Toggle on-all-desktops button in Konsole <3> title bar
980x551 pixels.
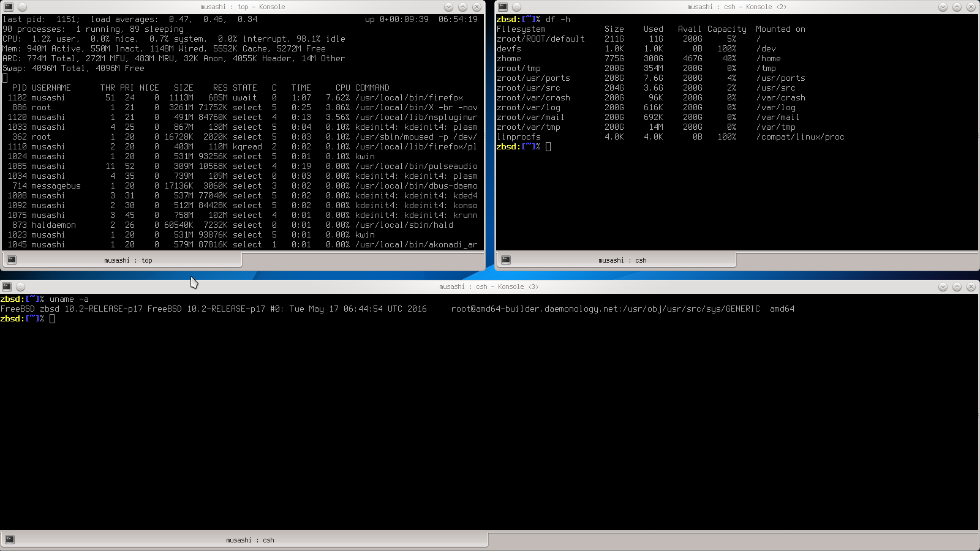click(20, 287)
